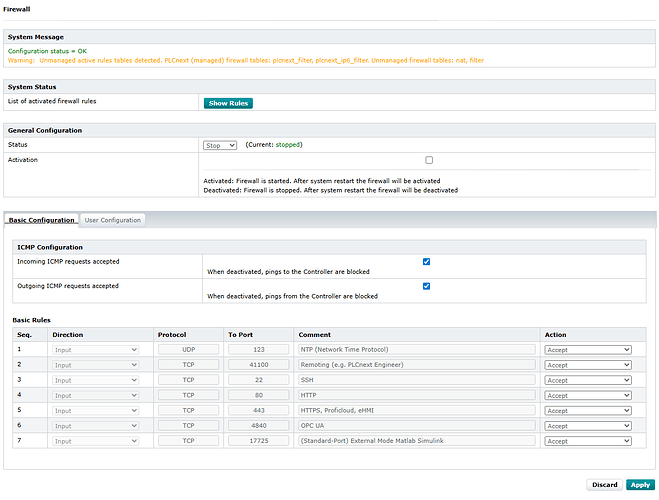Expand Action dropdown for OPC UA rule

(587, 425)
